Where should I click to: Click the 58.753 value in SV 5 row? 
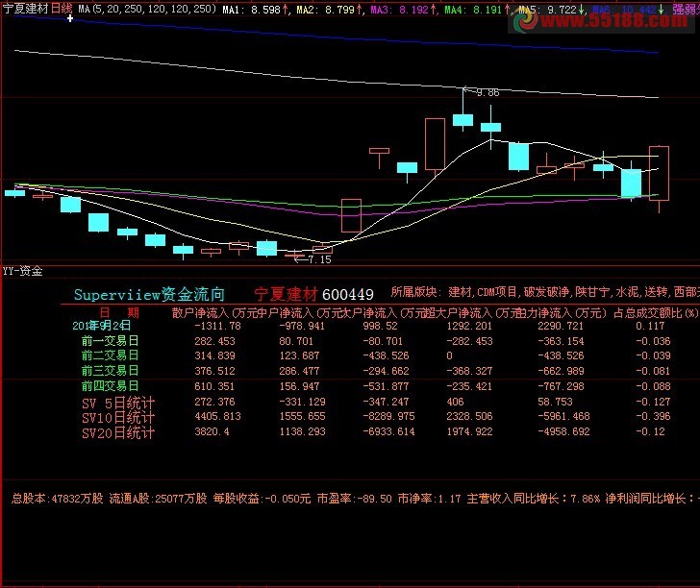point(555,402)
